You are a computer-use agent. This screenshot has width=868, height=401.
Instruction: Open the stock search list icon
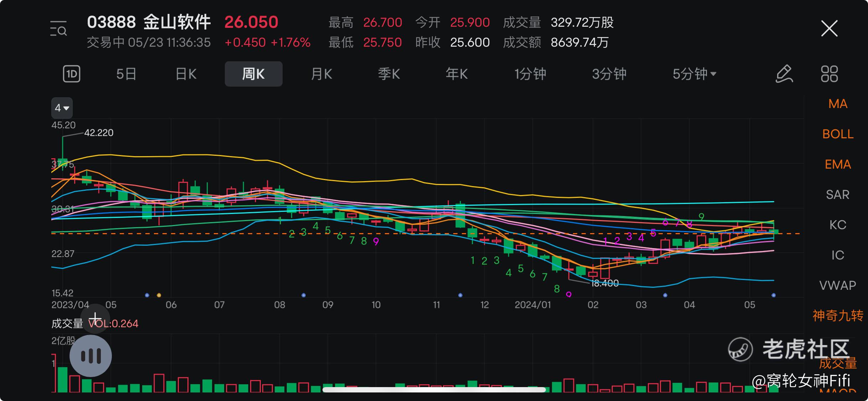[x=58, y=29]
